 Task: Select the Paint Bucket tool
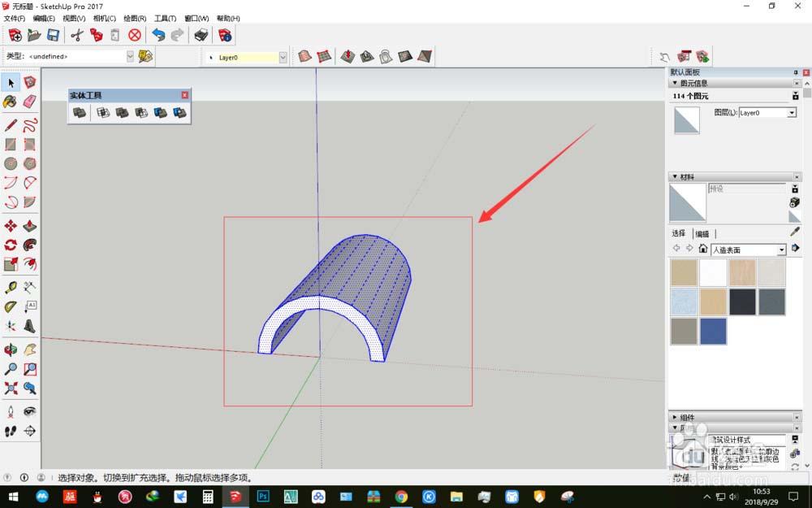pyautogui.click(x=11, y=102)
